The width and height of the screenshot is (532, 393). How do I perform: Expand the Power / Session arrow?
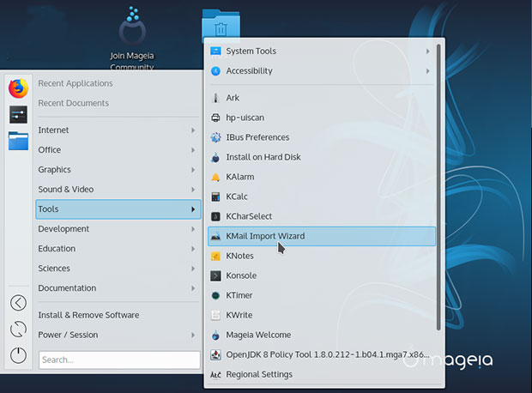point(193,335)
